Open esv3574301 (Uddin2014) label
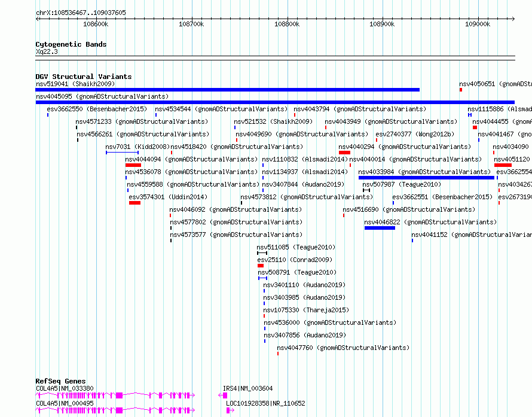The height and width of the screenshot is (417, 532). point(168,197)
